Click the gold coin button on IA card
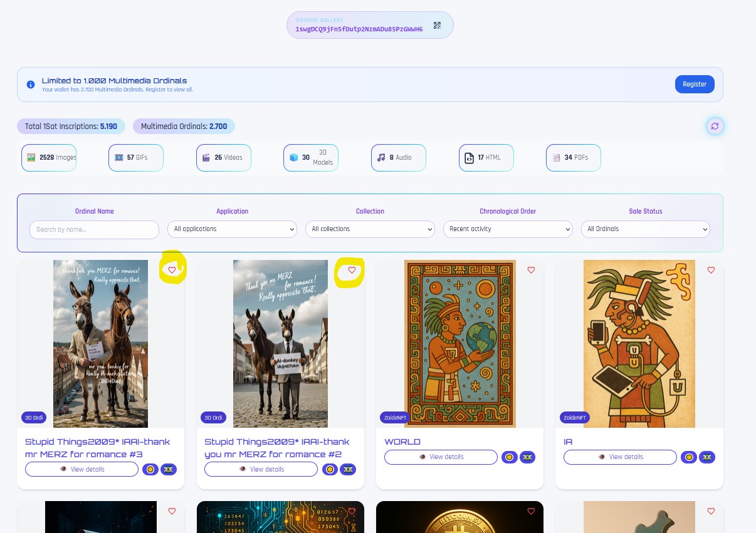The height and width of the screenshot is (533, 756). (x=689, y=457)
